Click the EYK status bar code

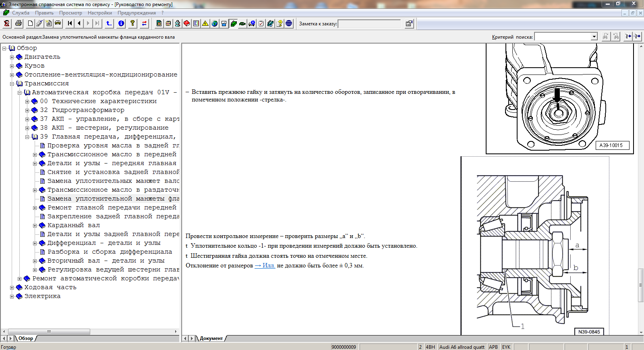point(506,347)
